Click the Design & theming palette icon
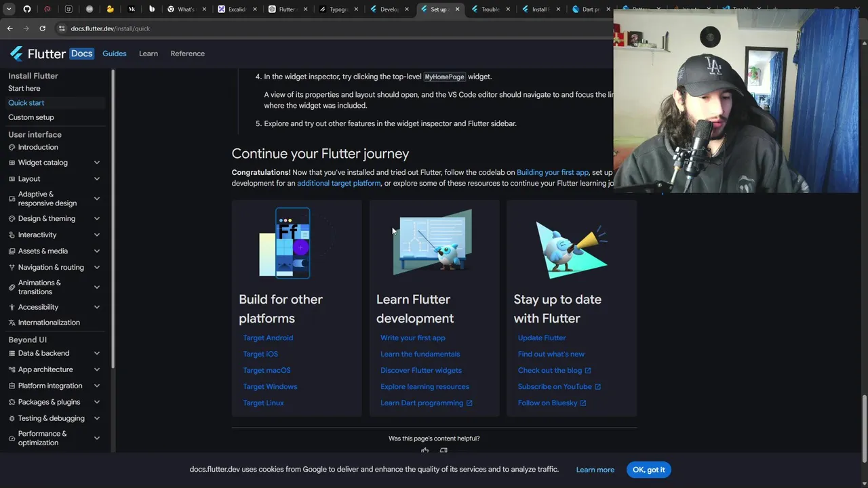 point(12,219)
